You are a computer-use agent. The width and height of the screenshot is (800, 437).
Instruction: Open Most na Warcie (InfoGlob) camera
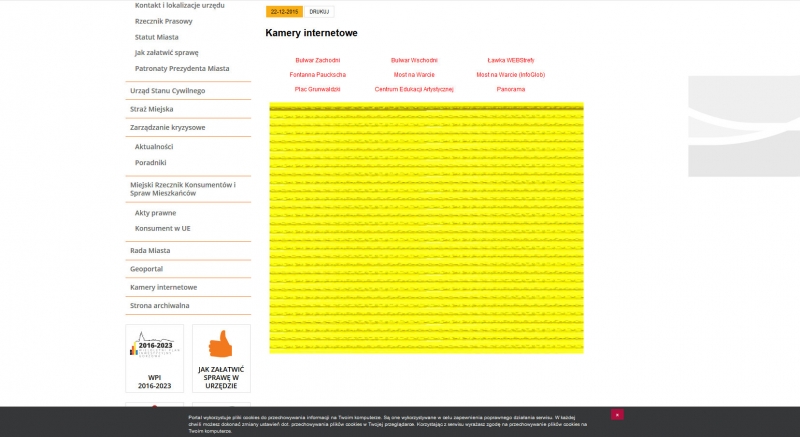(510, 75)
